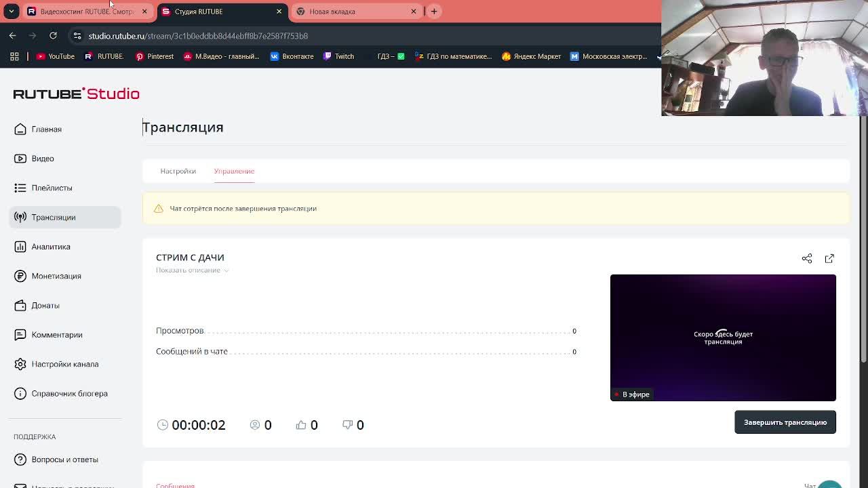Open the tab search dropdown arrow
Viewport: 868px width, 488px height.
point(12,11)
